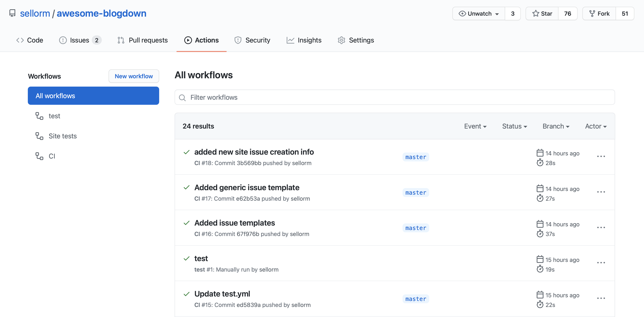Open more options menu for CI #15 run
Screen dimensions: 644x317
pos(601,298)
